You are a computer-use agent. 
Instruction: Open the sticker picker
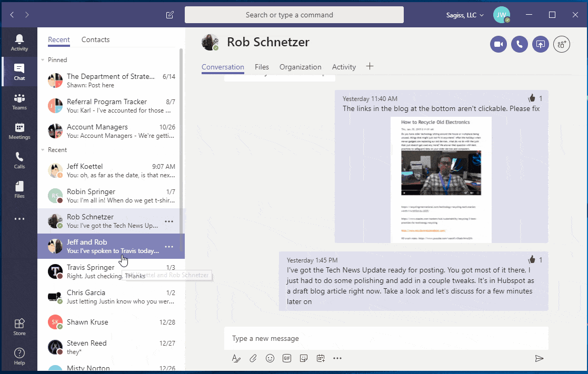(304, 358)
